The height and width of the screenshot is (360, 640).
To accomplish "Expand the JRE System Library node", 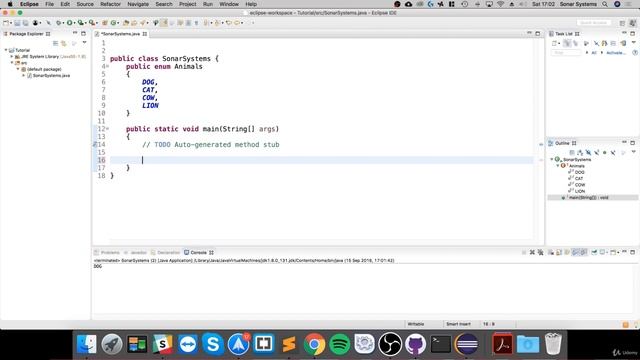I will 12,57.
